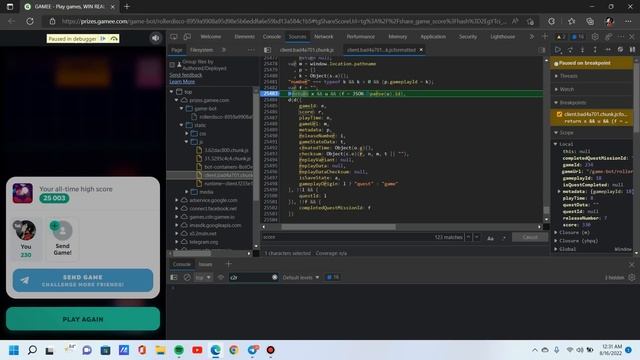Clear the console icon

click(187, 277)
